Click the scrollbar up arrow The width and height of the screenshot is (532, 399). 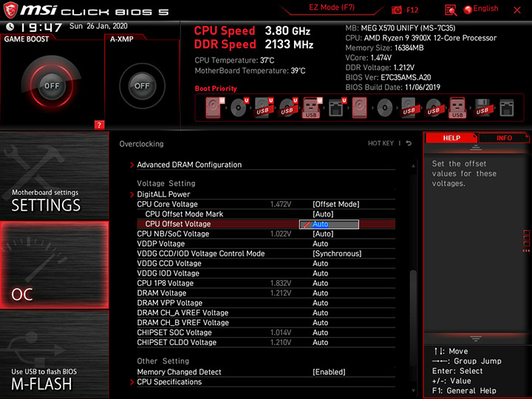point(413,166)
